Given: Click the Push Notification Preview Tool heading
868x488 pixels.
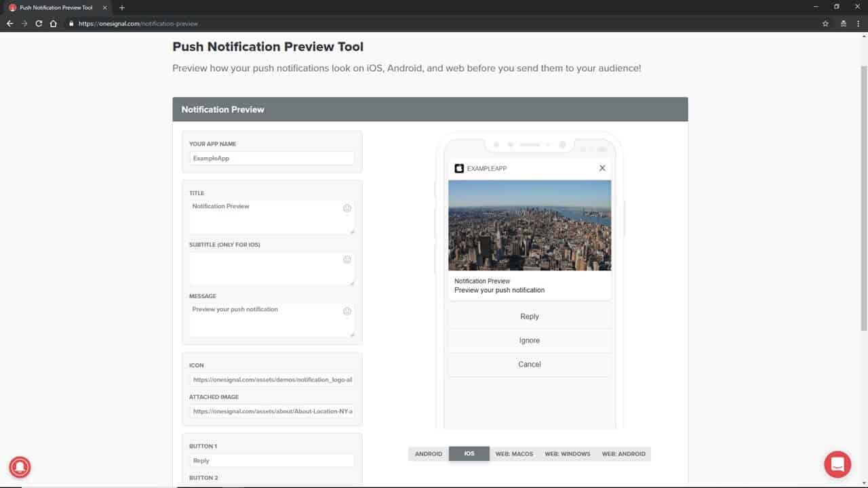Looking at the screenshot, I should 268,47.
